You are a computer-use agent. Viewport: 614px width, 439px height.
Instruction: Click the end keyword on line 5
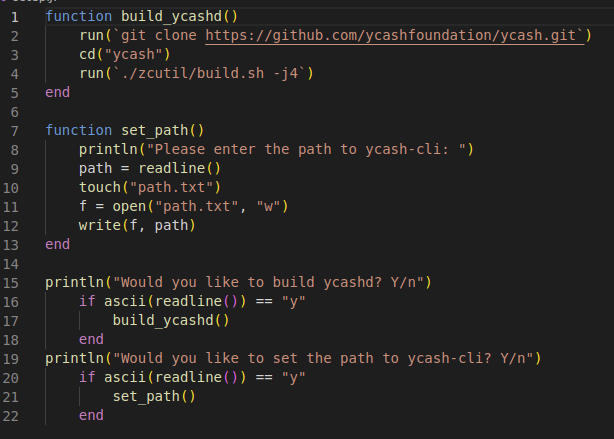tap(58, 92)
